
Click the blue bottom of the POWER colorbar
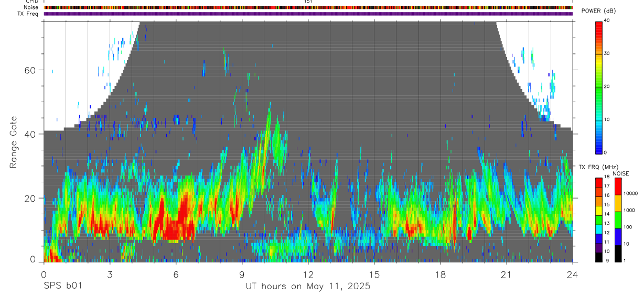click(x=599, y=146)
